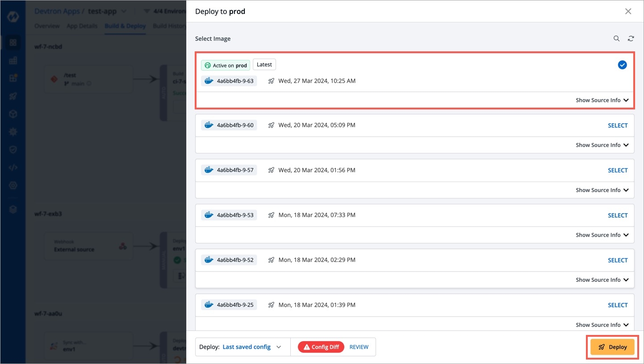Click the /test main source node
This screenshot has width=644, height=364.
click(89, 79)
